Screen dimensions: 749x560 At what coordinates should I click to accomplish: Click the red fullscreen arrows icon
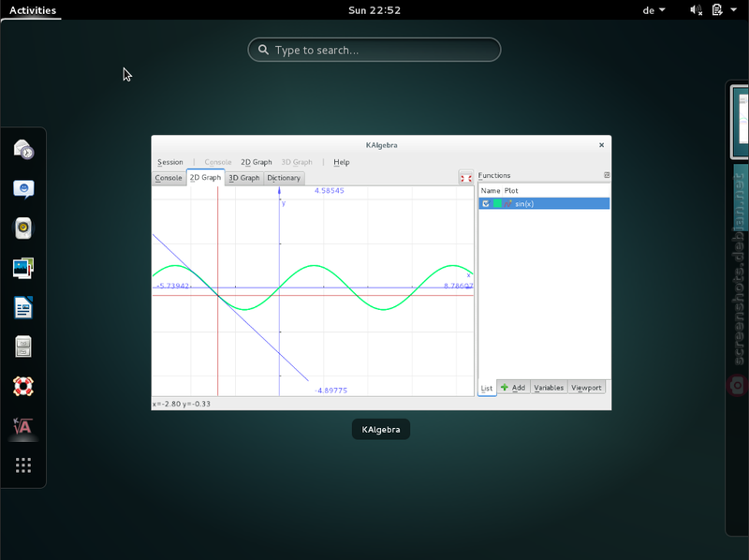coord(465,178)
